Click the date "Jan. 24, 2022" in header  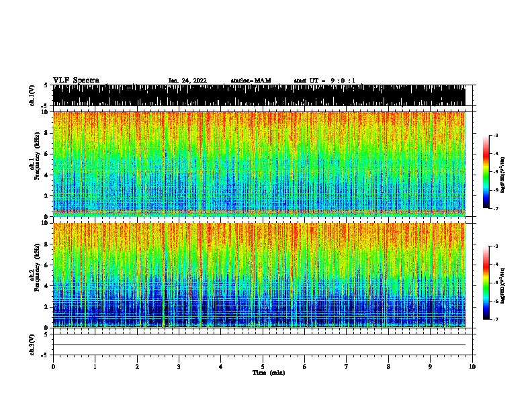(187, 81)
